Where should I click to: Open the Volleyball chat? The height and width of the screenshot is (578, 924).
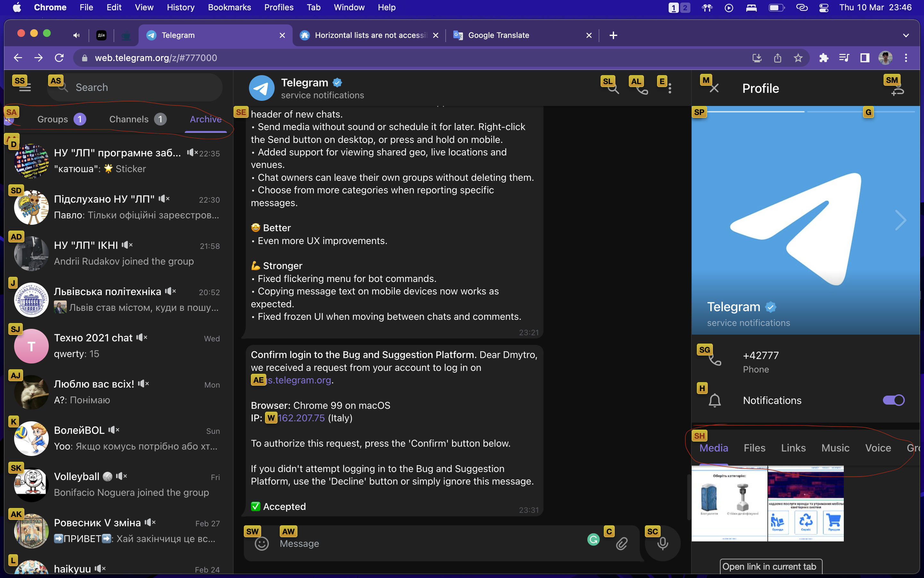pyautogui.click(x=118, y=485)
